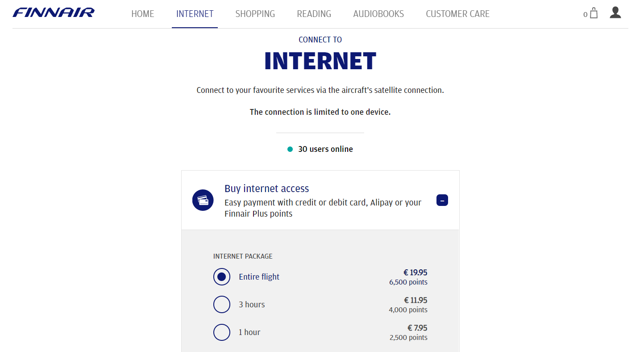The height and width of the screenshot is (352, 644).
Task: Click the €19.95 Entire flight price
Action: point(415,272)
